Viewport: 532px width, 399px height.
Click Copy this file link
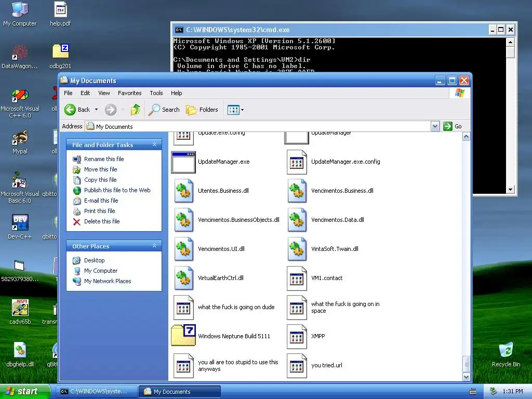[100, 180]
